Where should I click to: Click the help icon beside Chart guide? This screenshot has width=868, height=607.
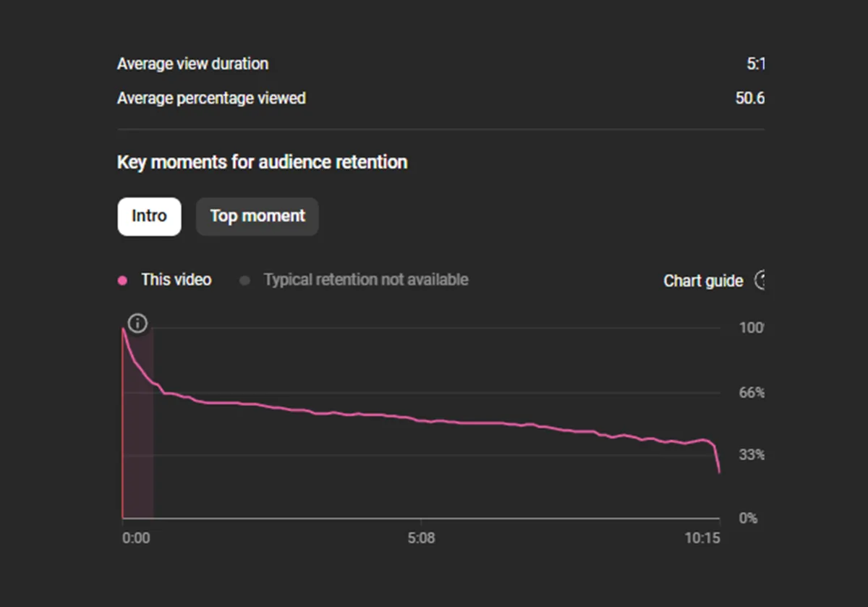click(x=759, y=280)
